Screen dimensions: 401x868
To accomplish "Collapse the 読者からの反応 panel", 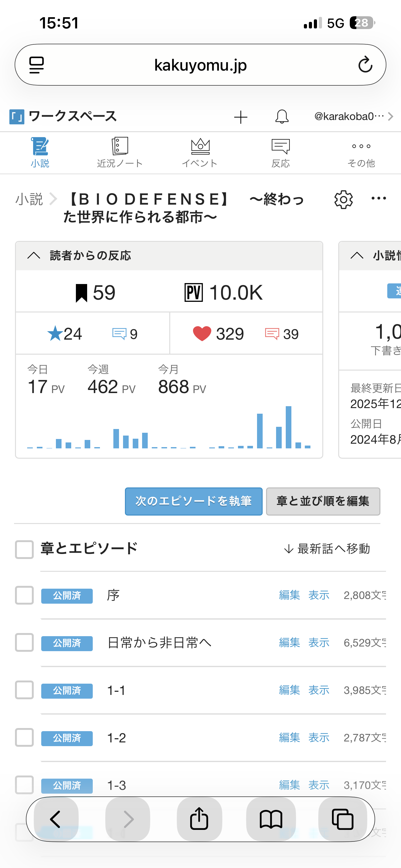I will pos(34,255).
